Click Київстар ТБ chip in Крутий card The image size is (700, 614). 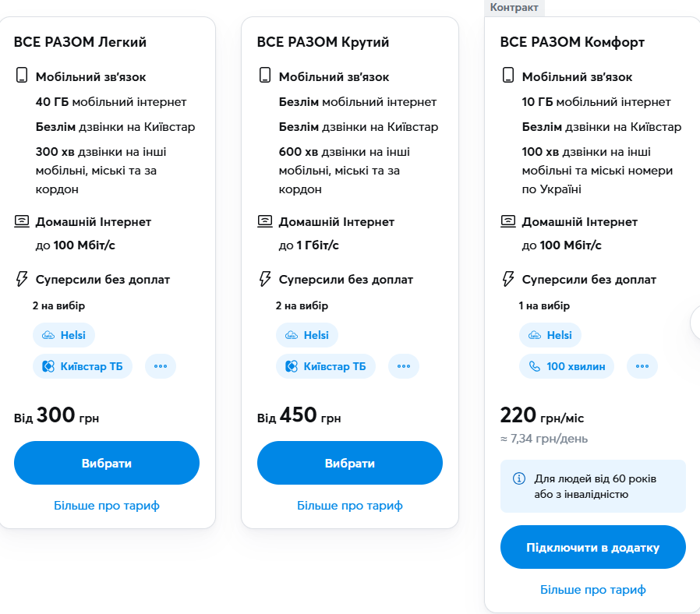click(x=326, y=366)
